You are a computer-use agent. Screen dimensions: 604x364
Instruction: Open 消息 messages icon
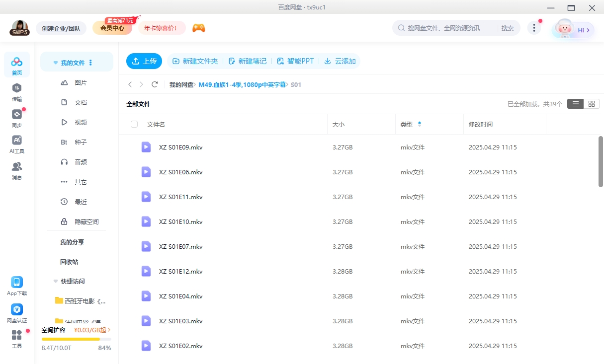[17, 170]
